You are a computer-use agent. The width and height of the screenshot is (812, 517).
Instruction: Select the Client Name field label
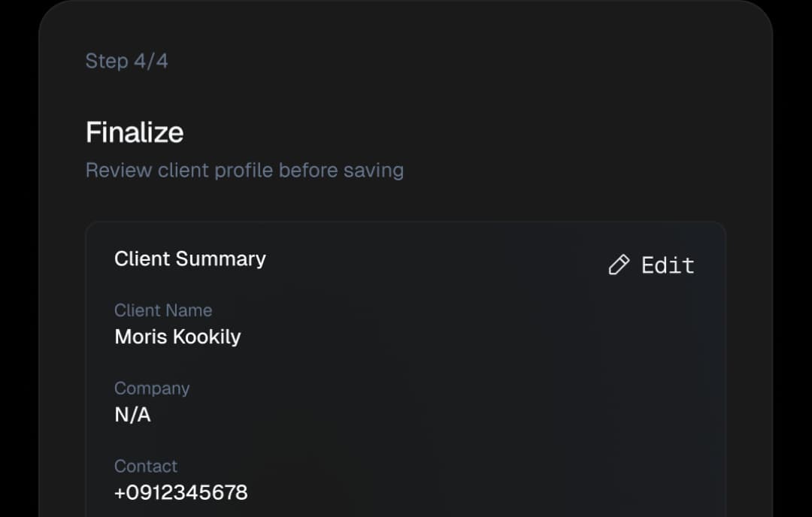tap(163, 310)
